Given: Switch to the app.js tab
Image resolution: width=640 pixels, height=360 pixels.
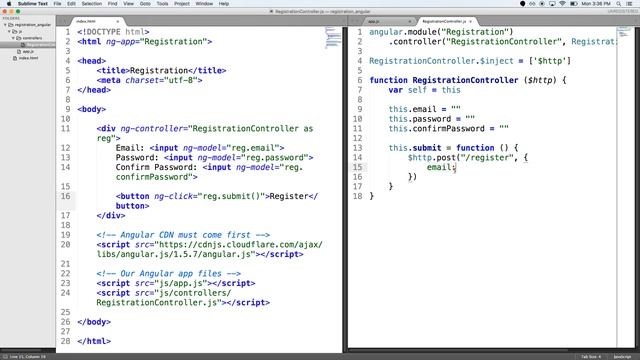Looking at the screenshot, I should tap(388, 21).
